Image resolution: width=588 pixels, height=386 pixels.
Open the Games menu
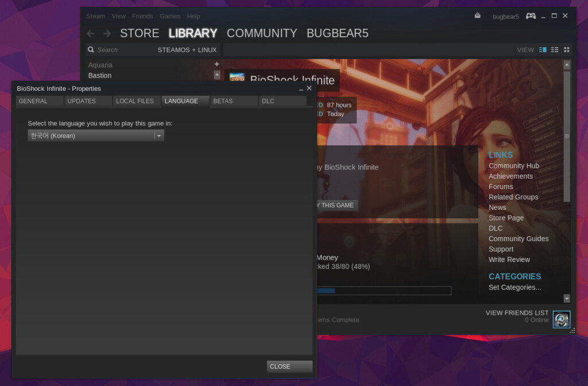point(170,16)
